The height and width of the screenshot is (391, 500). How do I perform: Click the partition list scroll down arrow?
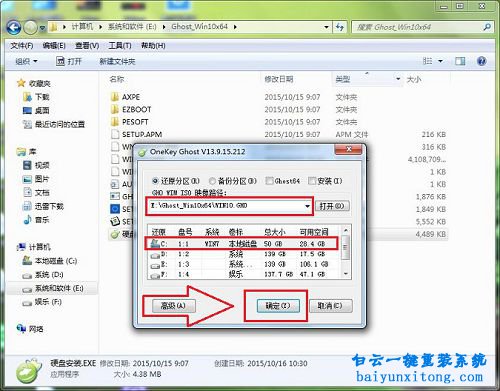346,274
